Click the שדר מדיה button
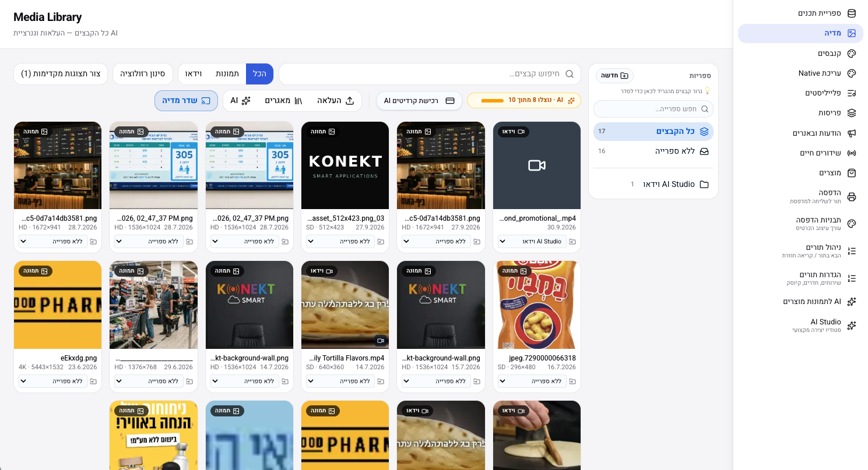The height and width of the screenshot is (470, 868). (187, 101)
